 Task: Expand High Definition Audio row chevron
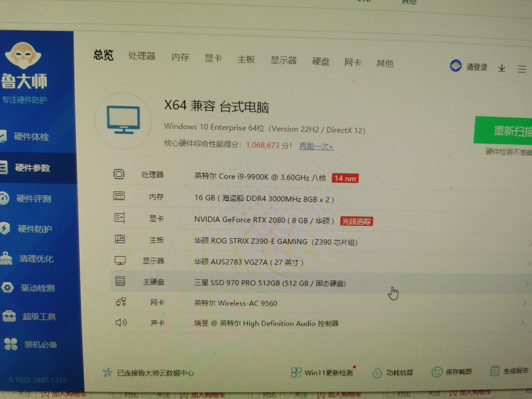pos(522,323)
